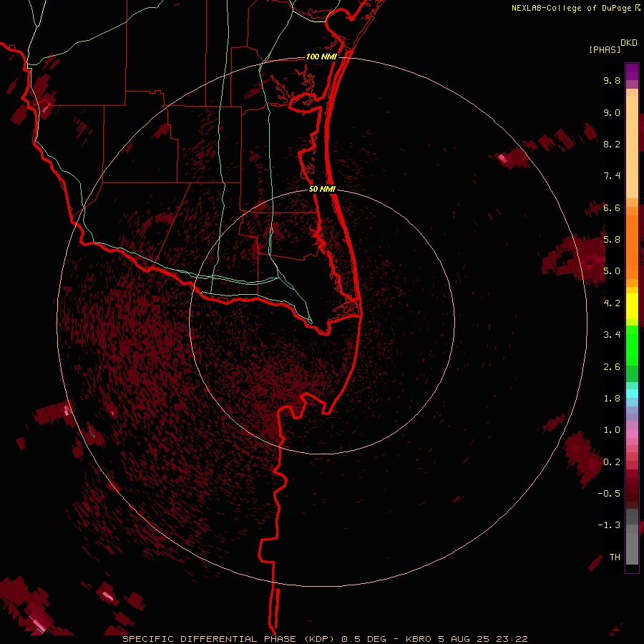Click the DKD legend label

[629, 43]
